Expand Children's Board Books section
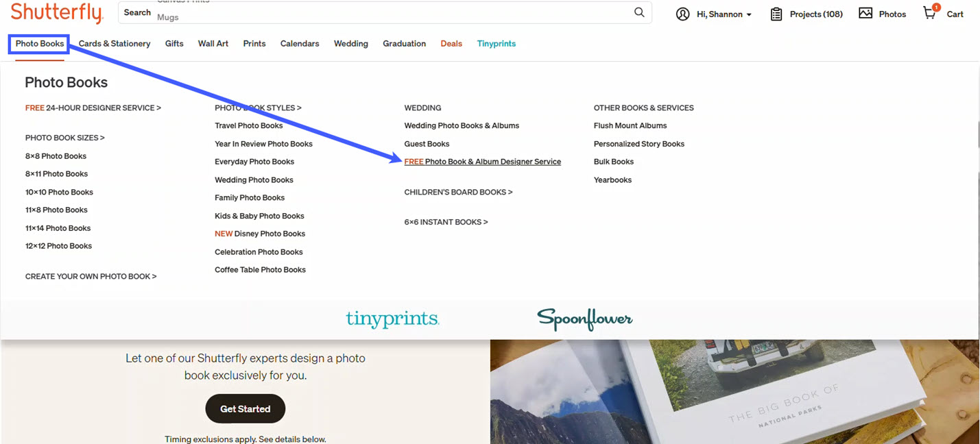This screenshot has height=444, width=980. coord(458,193)
